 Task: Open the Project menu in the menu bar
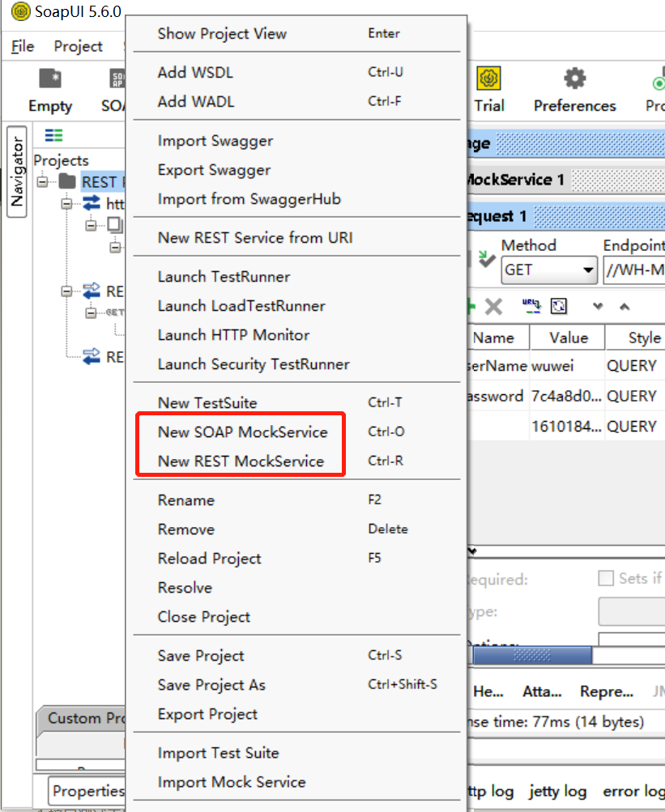pyautogui.click(x=79, y=47)
